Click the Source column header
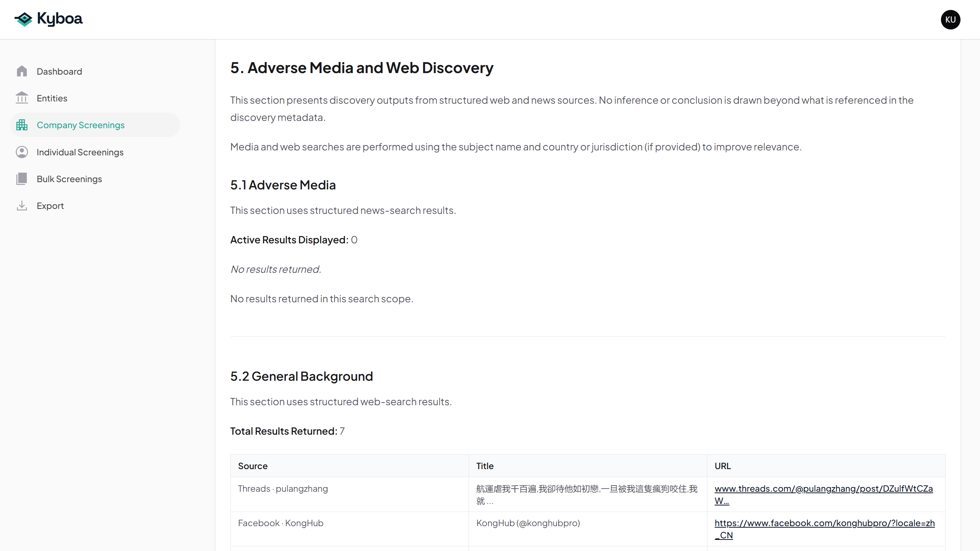This screenshot has width=980, height=551. (x=350, y=466)
